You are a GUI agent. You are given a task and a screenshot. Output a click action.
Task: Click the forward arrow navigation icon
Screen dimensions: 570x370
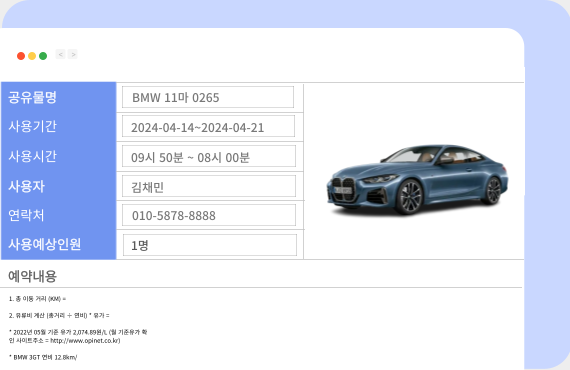[73, 55]
